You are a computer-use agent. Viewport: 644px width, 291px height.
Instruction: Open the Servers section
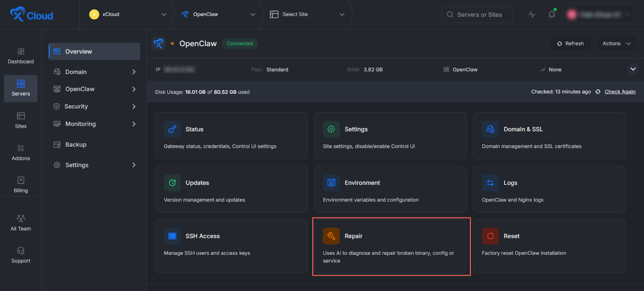tap(21, 88)
